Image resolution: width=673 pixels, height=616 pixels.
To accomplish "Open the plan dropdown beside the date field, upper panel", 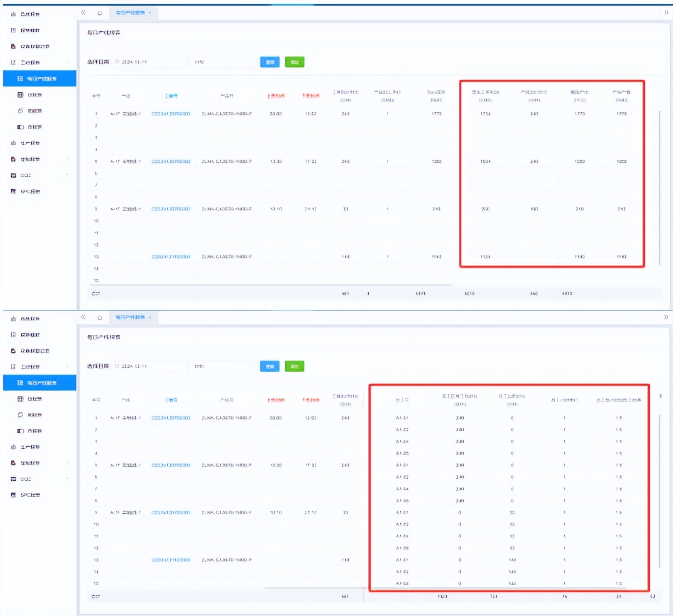I will click(x=224, y=62).
